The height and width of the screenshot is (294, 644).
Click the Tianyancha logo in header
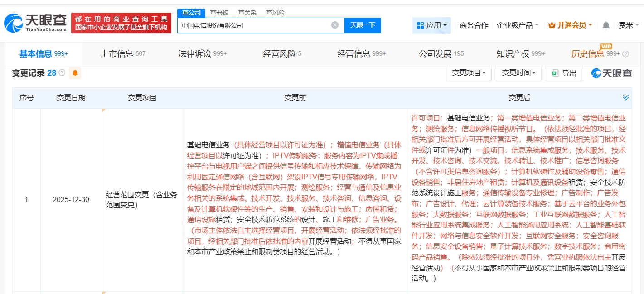click(x=35, y=23)
